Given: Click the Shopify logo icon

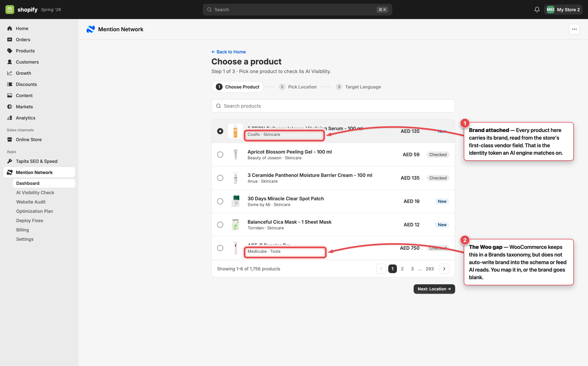Looking at the screenshot, I should point(10,9).
